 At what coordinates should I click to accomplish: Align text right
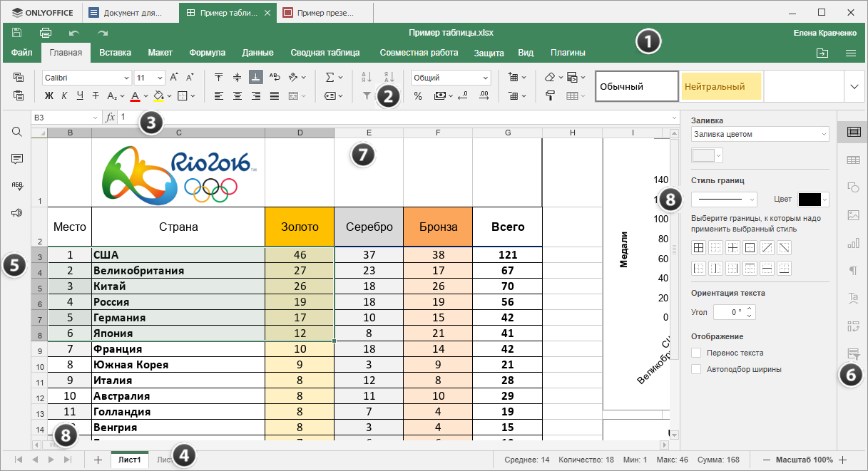(x=255, y=95)
